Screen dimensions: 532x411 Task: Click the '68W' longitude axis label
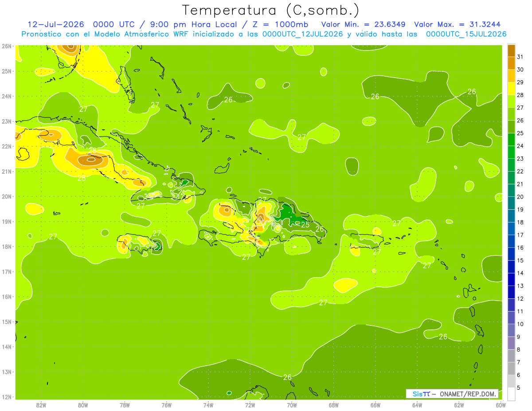334,405
